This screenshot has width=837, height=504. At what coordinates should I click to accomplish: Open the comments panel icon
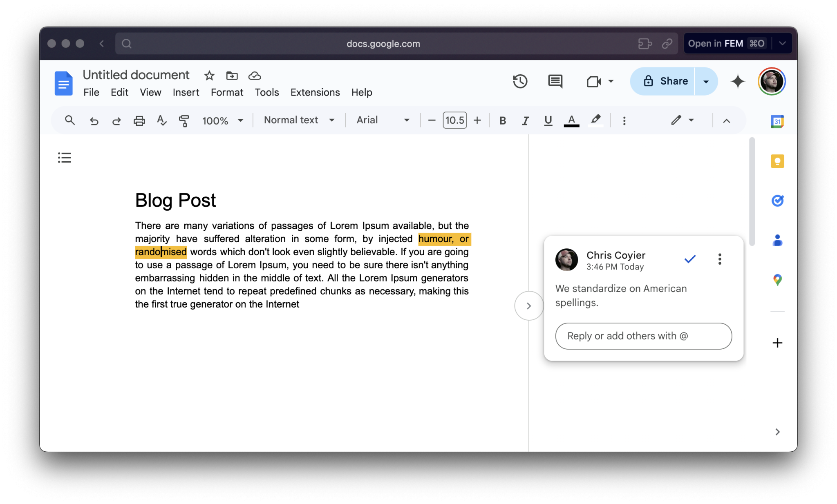click(555, 81)
